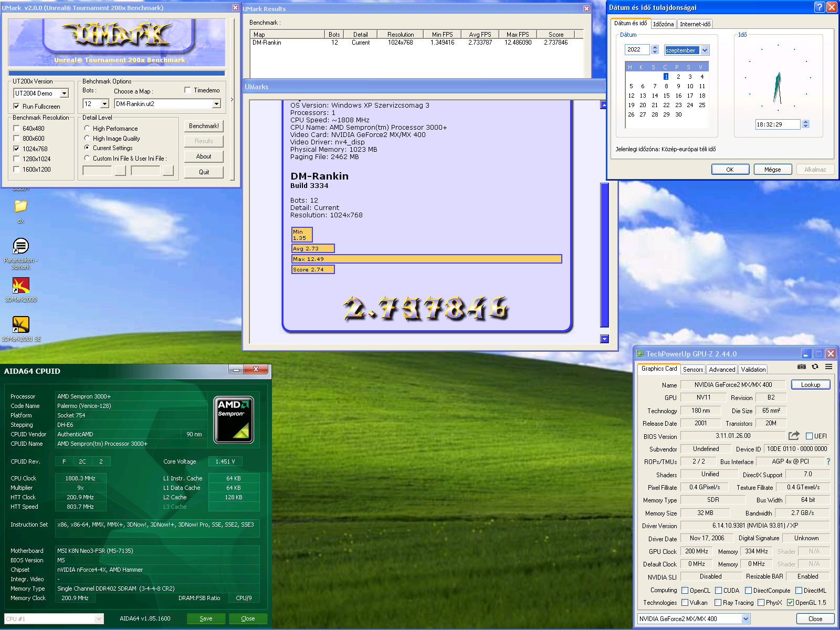
Task: Click the GPU-Z refresh icon
Action: (815, 366)
